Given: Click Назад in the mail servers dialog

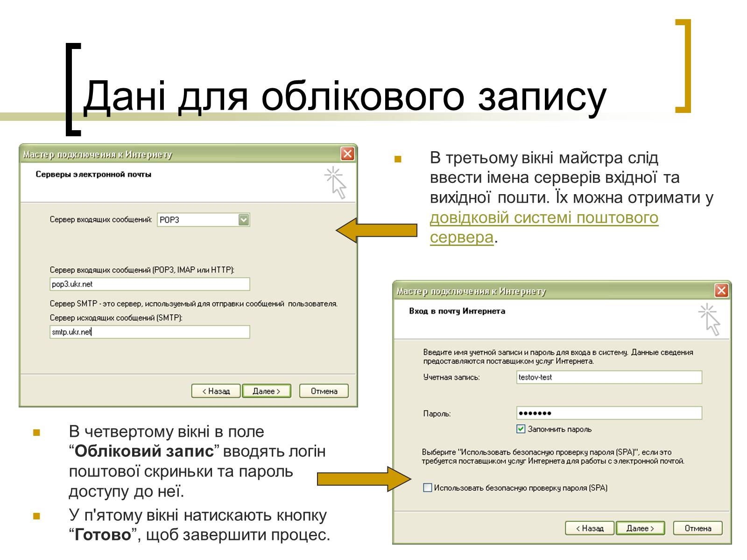Looking at the screenshot, I should click(216, 391).
